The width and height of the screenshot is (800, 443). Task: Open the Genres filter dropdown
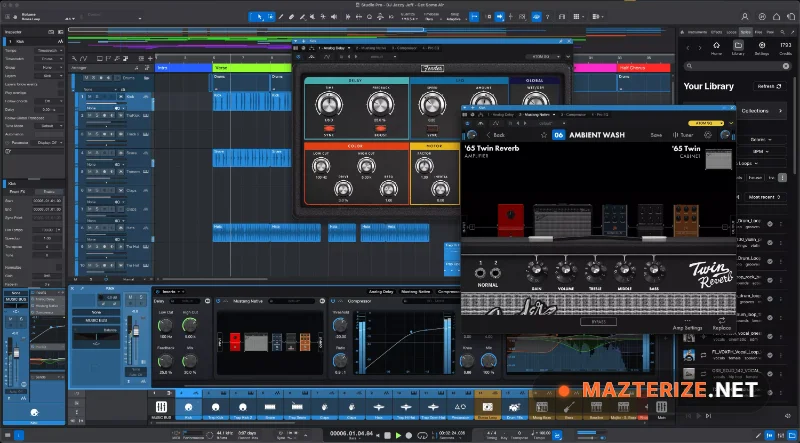click(x=761, y=139)
